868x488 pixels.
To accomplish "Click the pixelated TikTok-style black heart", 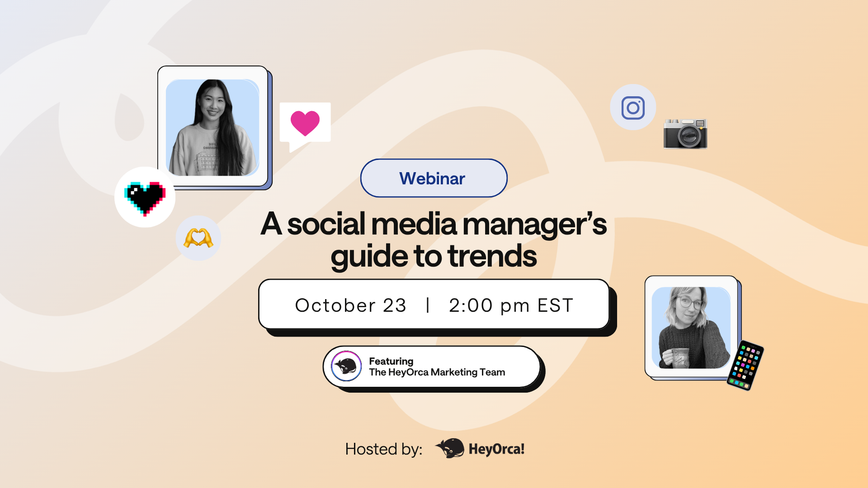I will click(x=145, y=197).
